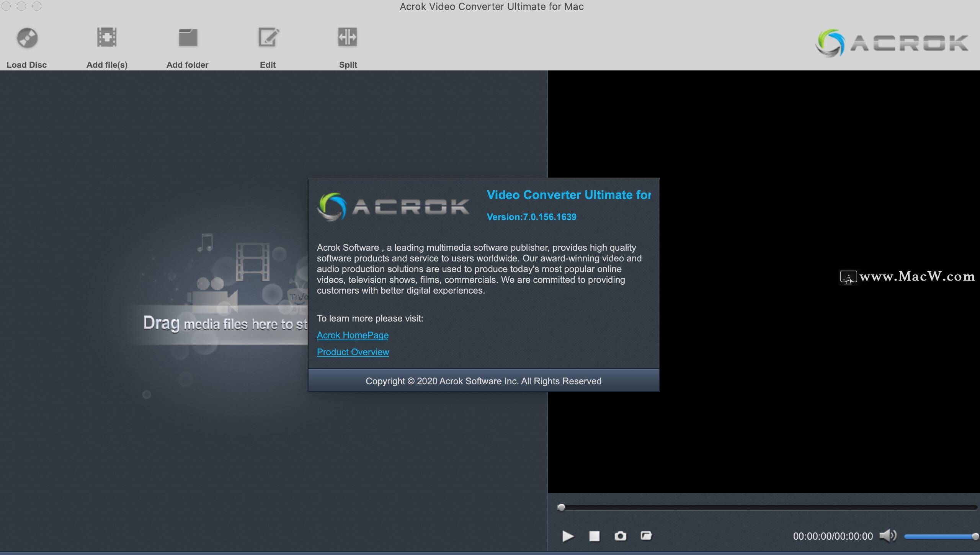Click 'To learn more please visit:' text
The width and height of the screenshot is (980, 555).
coord(370,318)
